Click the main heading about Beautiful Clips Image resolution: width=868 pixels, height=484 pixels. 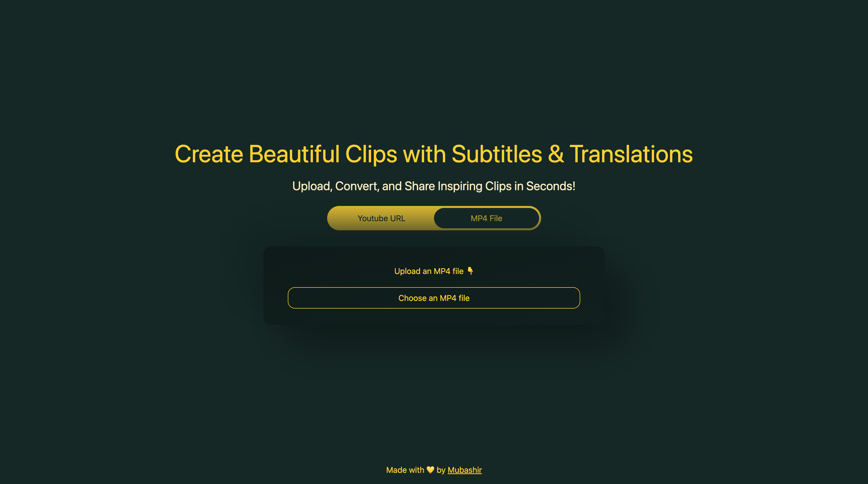coord(434,155)
